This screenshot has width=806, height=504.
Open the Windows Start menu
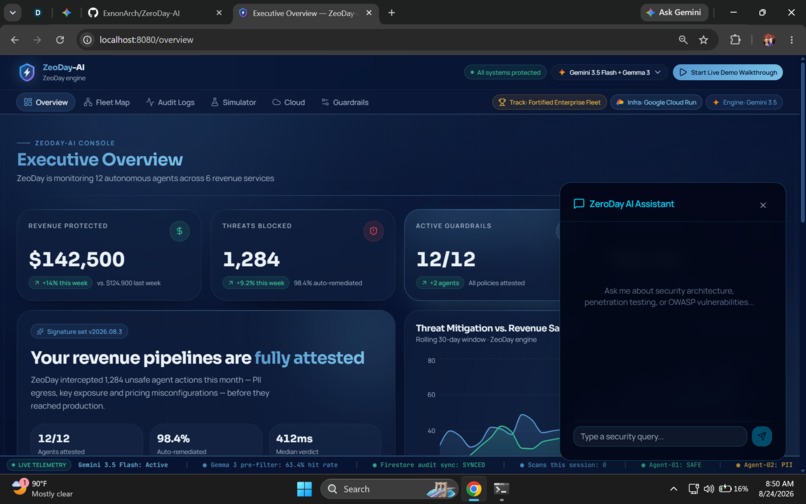click(x=304, y=489)
